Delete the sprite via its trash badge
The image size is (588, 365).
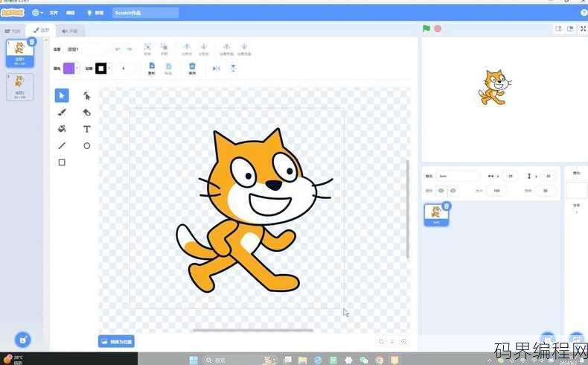click(447, 206)
